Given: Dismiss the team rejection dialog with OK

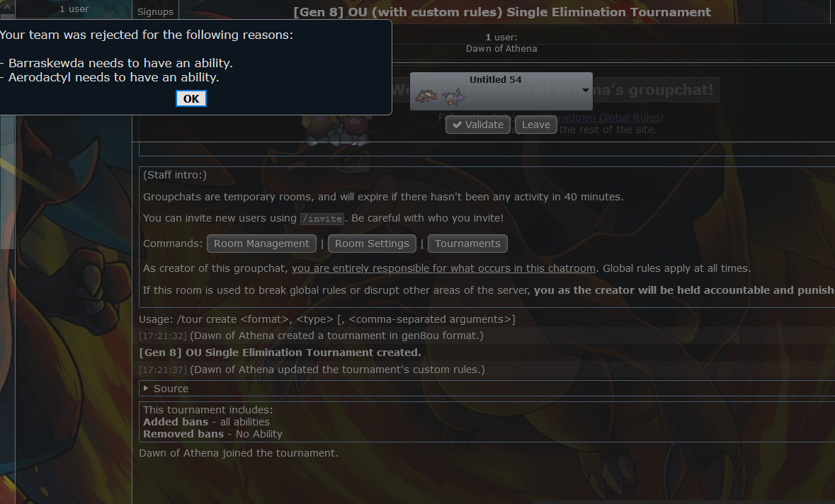Looking at the screenshot, I should [191, 98].
